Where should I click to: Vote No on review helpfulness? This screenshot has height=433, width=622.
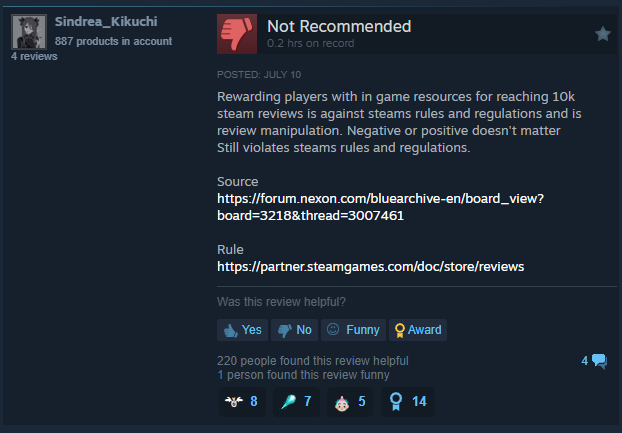(294, 330)
